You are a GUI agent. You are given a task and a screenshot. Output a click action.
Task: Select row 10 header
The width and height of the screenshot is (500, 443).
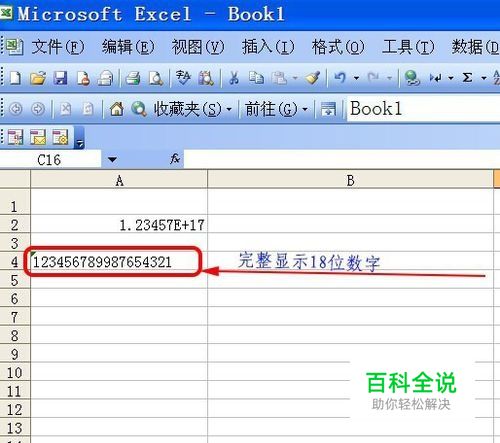(x=15, y=372)
